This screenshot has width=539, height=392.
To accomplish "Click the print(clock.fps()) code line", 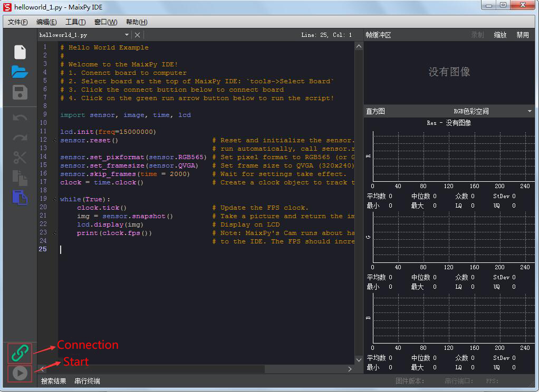I will click(114, 233).
